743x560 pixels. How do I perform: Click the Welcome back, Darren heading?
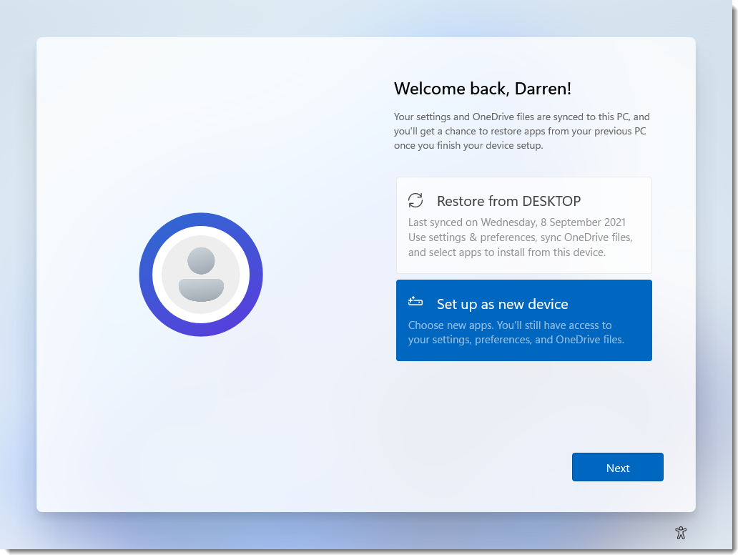pos(483,89)
